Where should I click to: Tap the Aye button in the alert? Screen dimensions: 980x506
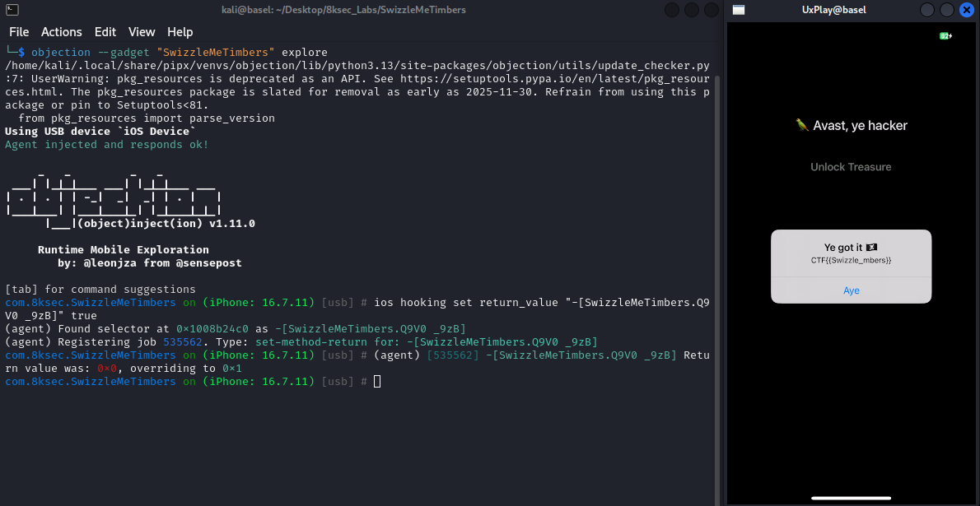852,290
